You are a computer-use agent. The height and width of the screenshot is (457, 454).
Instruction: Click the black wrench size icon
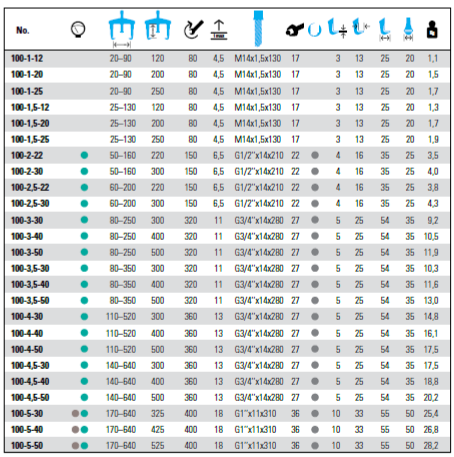pyautogui.click(x=295, y=30)
